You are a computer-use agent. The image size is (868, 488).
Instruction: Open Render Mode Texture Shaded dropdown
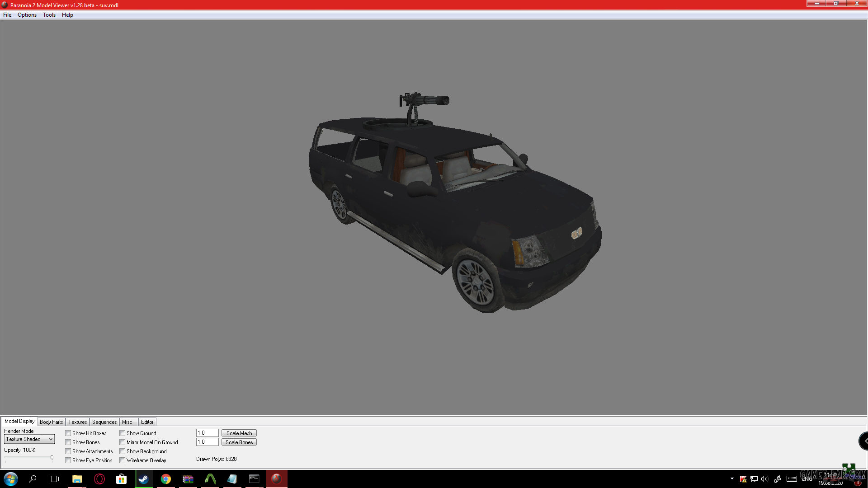29,439
